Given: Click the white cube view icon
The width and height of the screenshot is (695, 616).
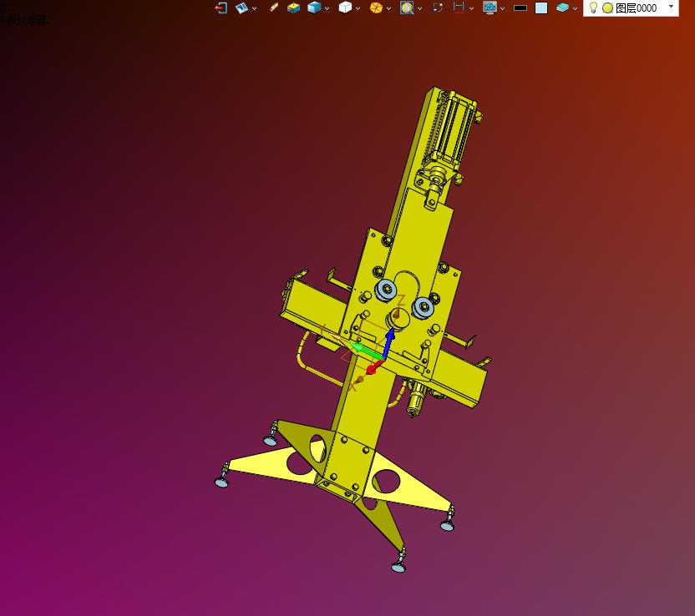Looking at the screenshot, I should [x=345, y=8].
